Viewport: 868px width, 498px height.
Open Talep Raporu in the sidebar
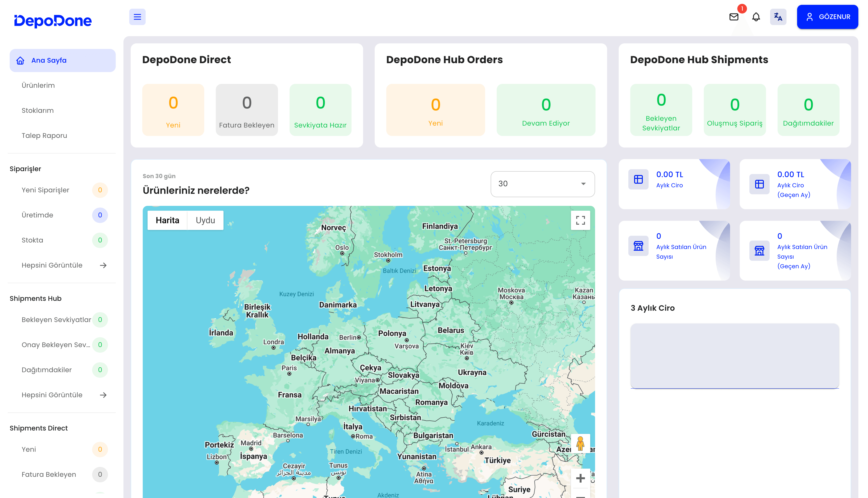44,135
